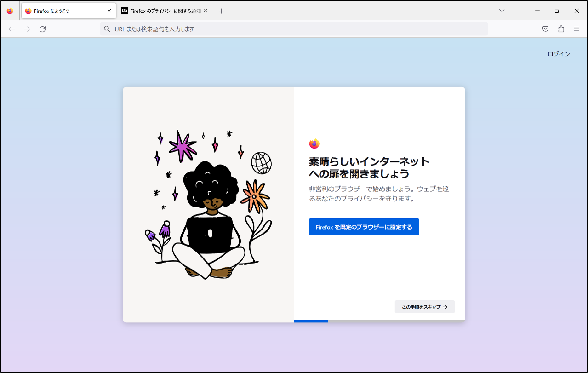Open the Pocket save icon

click(546, 29)
